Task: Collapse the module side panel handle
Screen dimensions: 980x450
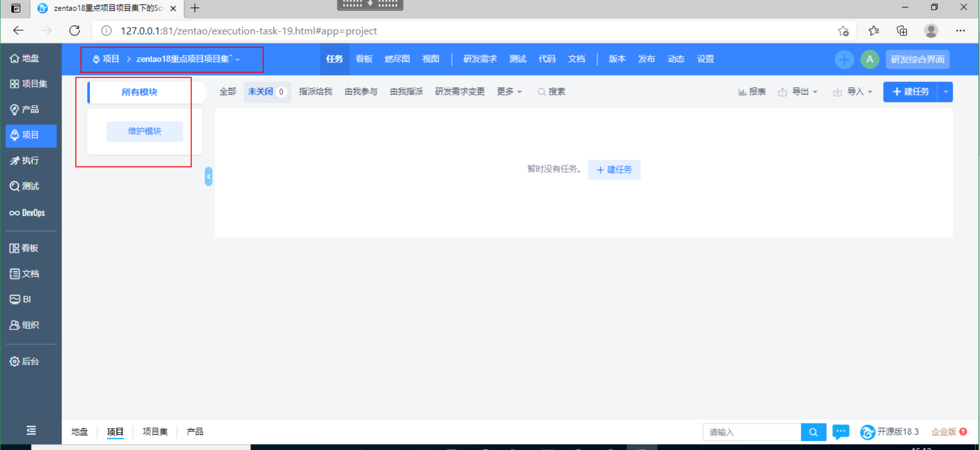Action: point(208,176)
